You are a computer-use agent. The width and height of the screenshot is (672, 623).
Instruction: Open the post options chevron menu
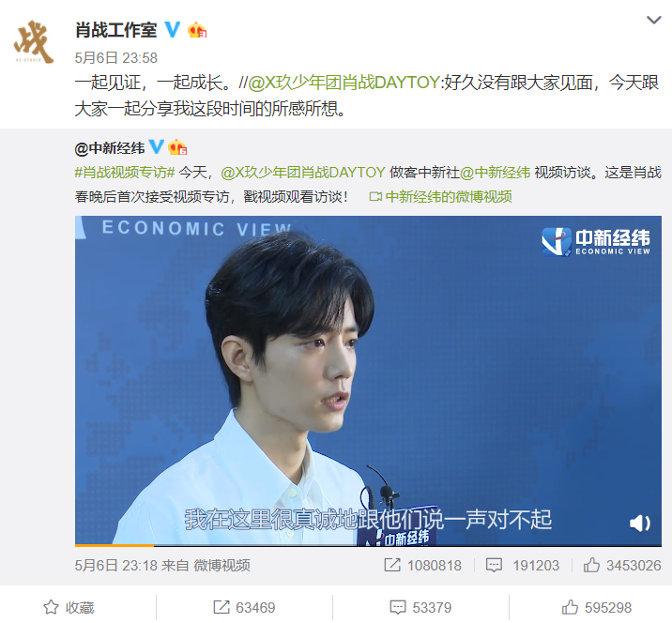653,20
